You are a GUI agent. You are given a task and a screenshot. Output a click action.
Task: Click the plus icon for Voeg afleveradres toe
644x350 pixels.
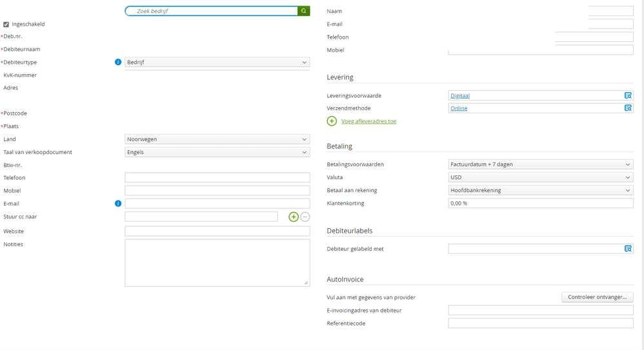(x=332, y=121)
